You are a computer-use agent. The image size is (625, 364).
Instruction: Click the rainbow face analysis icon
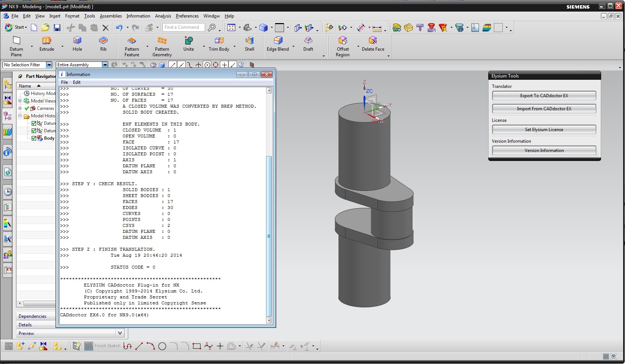point(486,28)
